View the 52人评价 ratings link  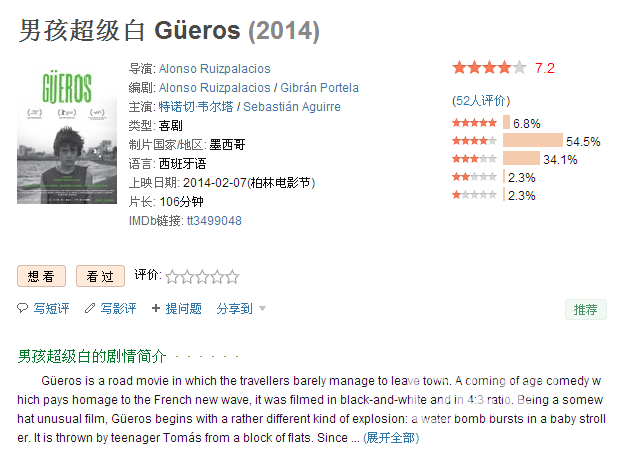(x=481, y=101)
